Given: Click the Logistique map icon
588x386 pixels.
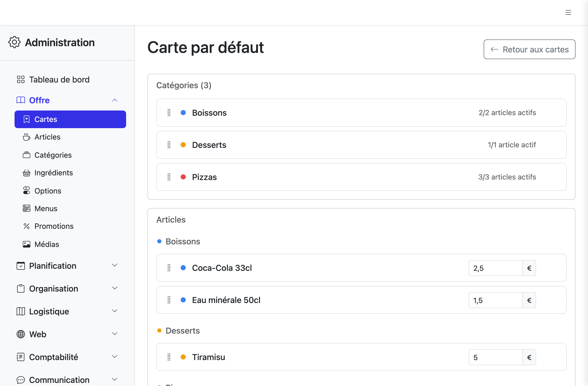Looking at the screenshot, I should (x=21, y=311).
